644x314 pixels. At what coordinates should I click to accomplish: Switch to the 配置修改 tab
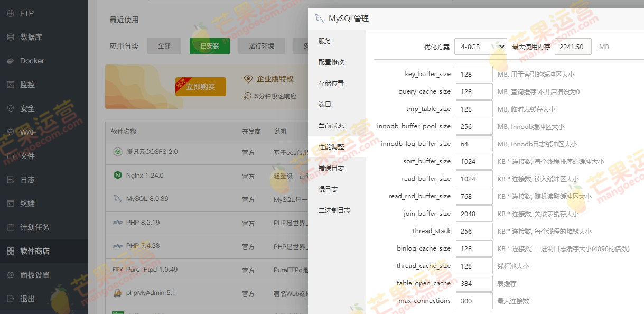pos(331,62)
